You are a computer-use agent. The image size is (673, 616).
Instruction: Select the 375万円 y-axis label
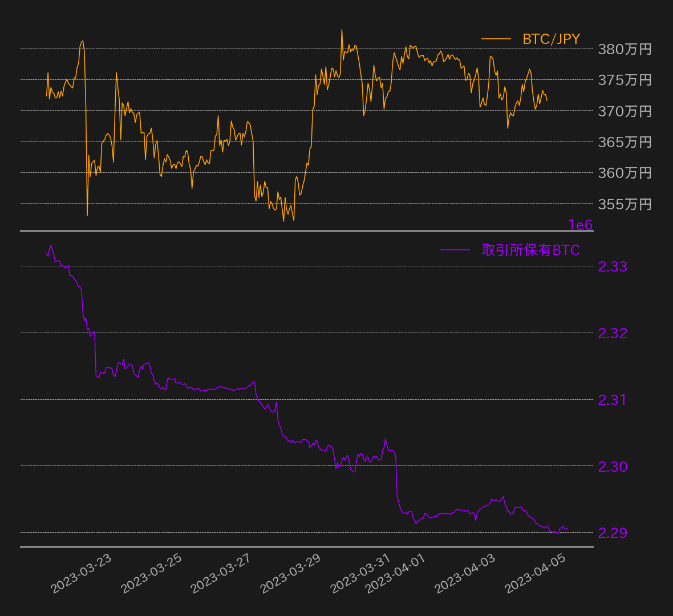[x=625, y=80]
